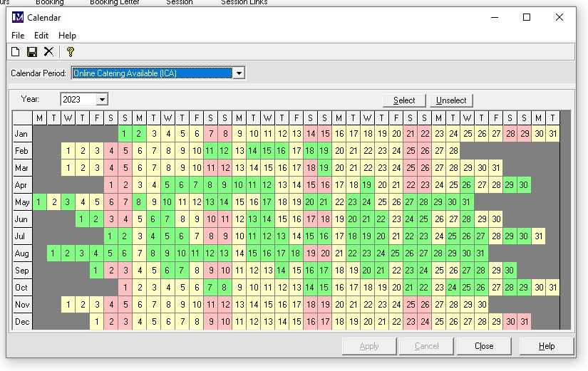
Task: Click February 28 day cell
Action: point(453,151)
